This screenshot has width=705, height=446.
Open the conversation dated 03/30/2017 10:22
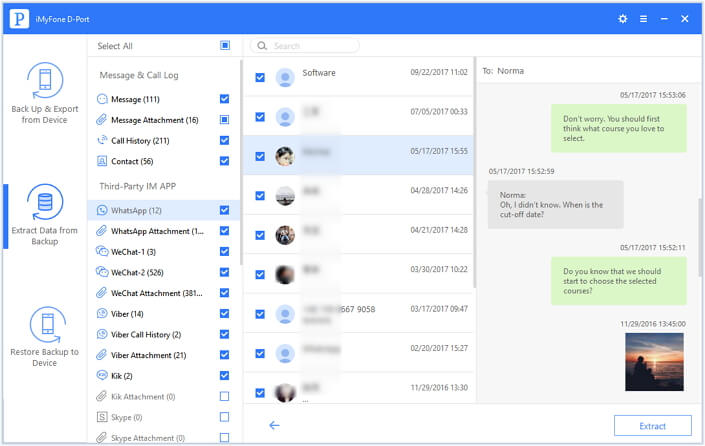pyautogui.click(x=358, y=274)
